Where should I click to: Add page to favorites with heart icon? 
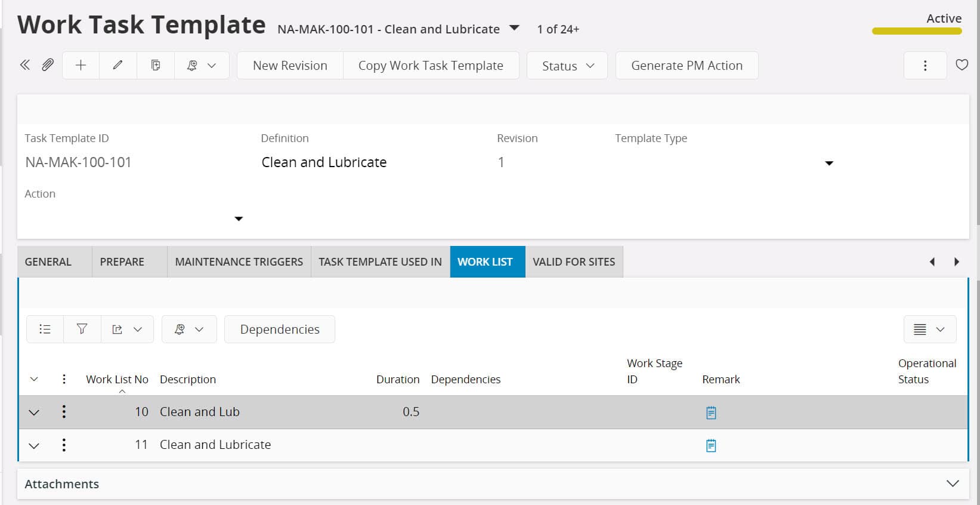point(962,65)
